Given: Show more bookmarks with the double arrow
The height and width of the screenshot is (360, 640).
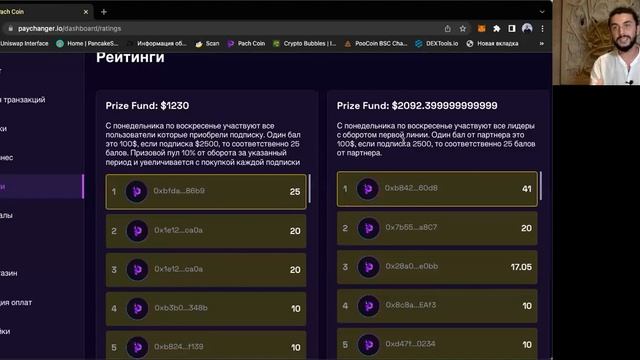Looking at the screenshot, I should [x=542, y=43].
